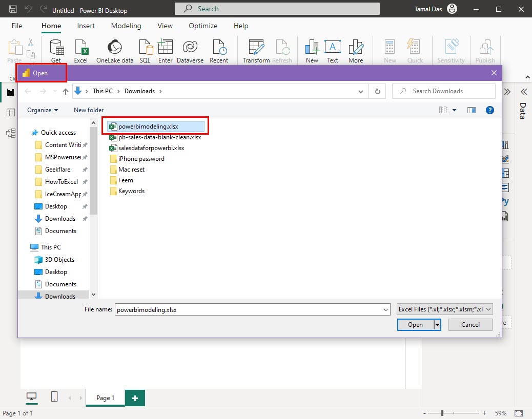Expand chevron between This PC and Downloads
532x419 pixels.
118,91
